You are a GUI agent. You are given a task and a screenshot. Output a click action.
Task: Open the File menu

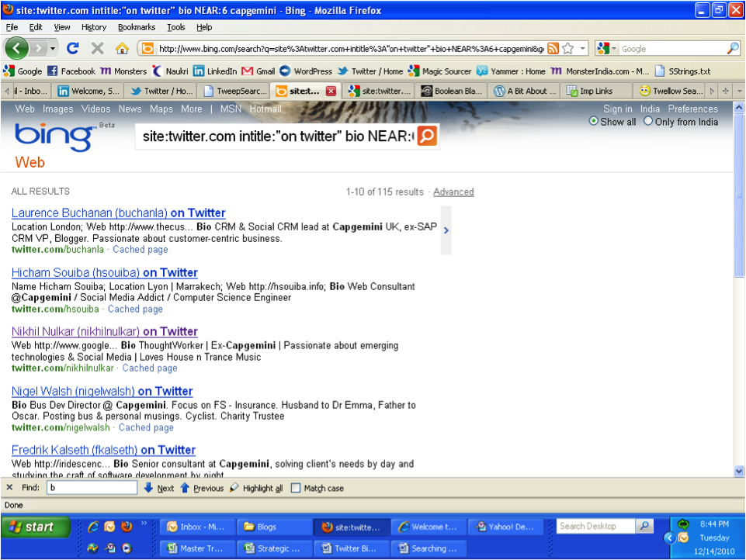click(x=12, y=27)
